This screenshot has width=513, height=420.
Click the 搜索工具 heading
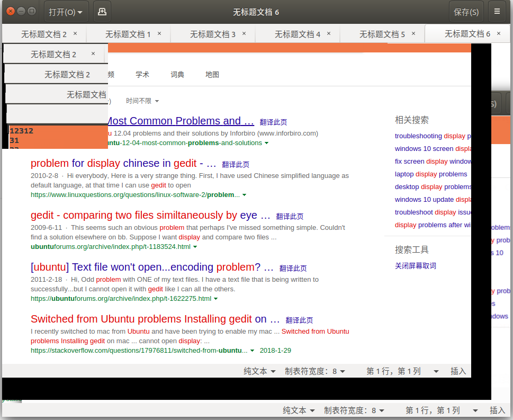(x=411, y=250)
